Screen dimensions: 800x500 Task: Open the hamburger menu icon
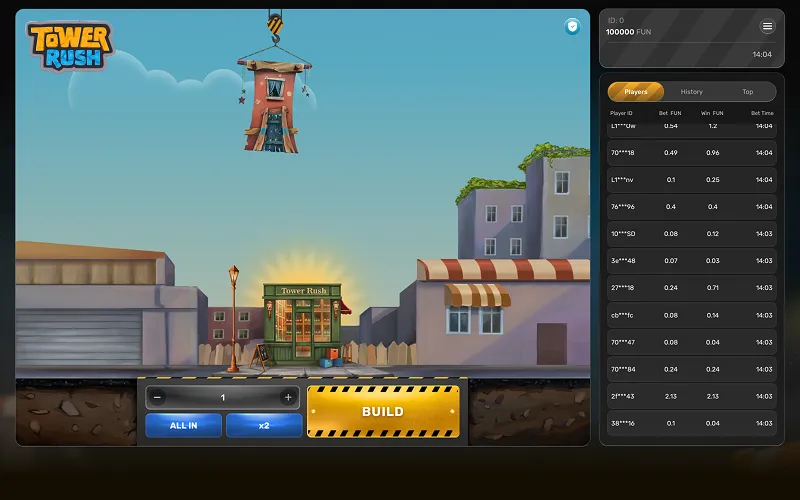(767, 27)
